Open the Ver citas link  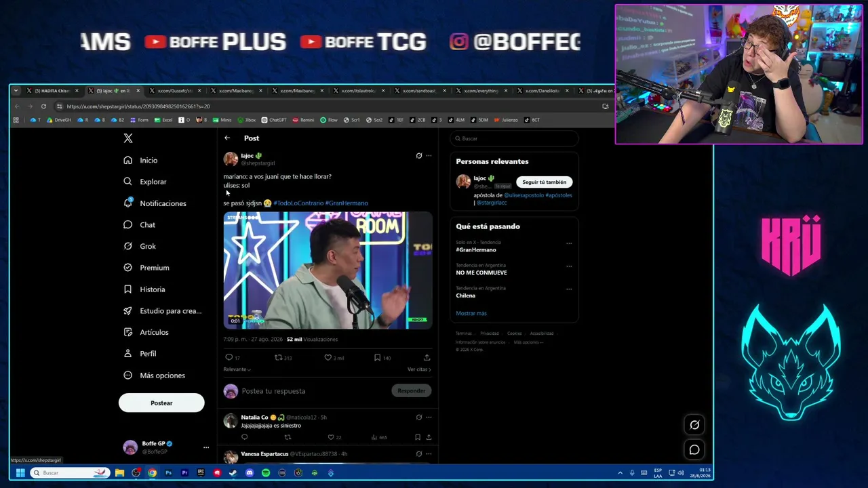pos(419,369)
